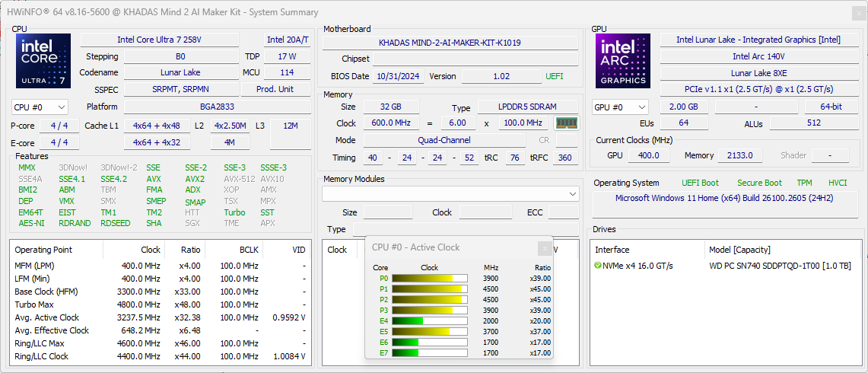Close the System Summary window
The height and width of the screenshot is (373, 868).
(x=859, y=12)
